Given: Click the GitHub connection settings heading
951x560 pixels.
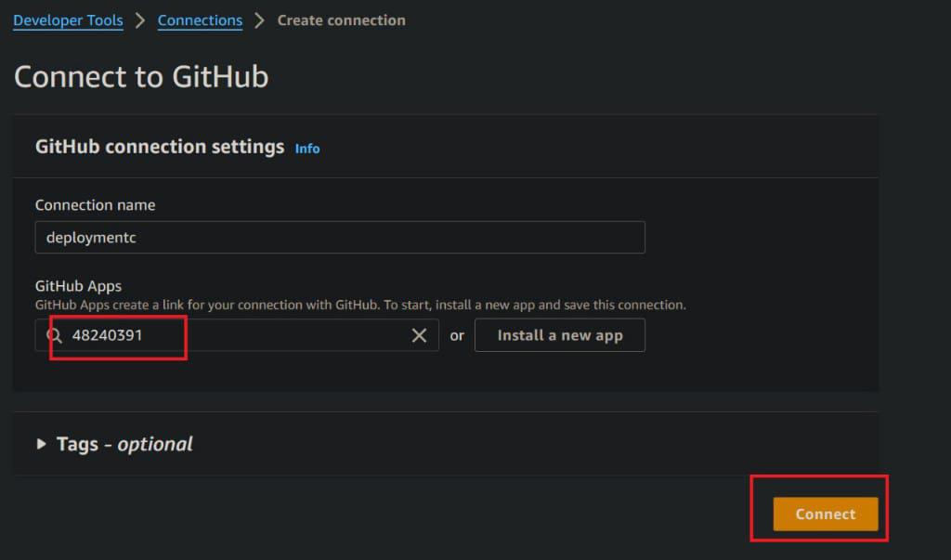Looking at the screenshot, I should (x=160, y=147).
